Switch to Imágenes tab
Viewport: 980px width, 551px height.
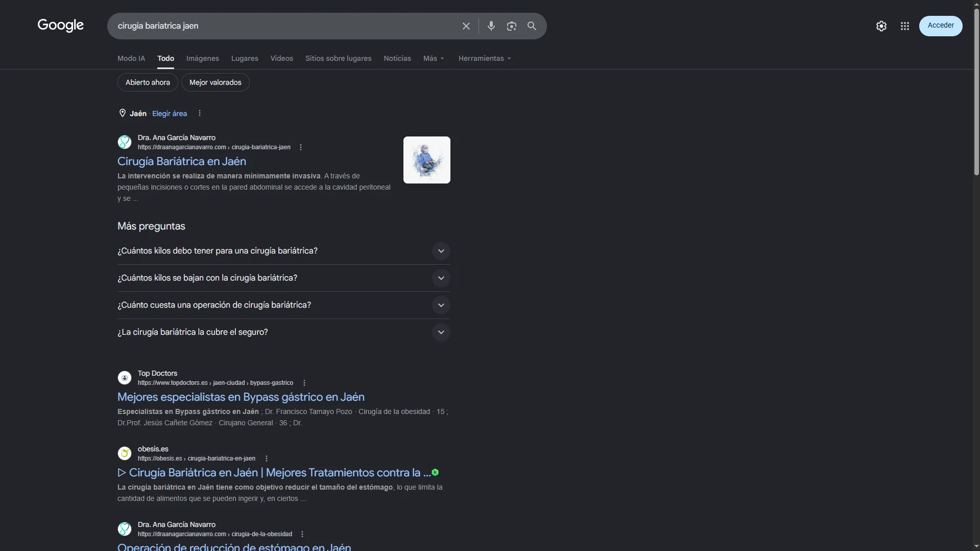tap(203, 58)
